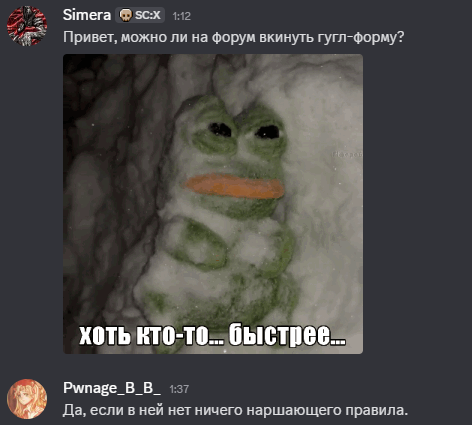Click the faint watermark on the GIF
472x425 pixels.
[347, 155]
